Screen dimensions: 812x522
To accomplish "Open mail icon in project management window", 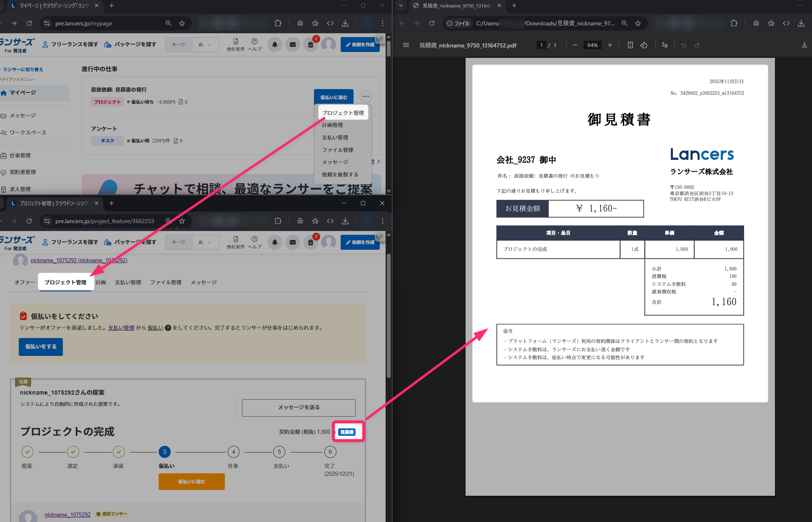I will [x=293, y=242].
